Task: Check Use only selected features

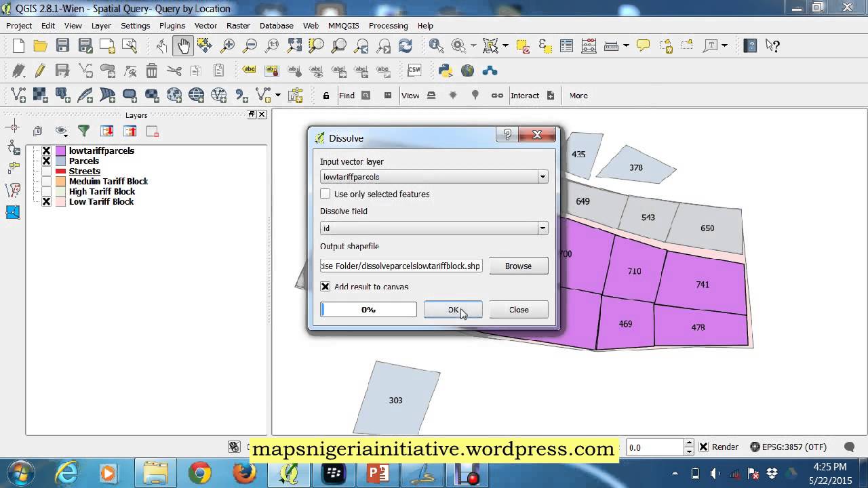Action: click(x=325, y=194)
